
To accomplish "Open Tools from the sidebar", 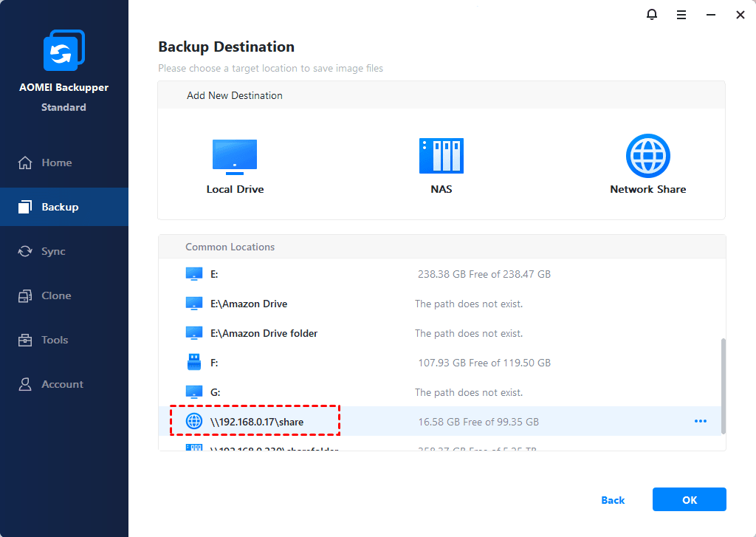I will 55,340.
